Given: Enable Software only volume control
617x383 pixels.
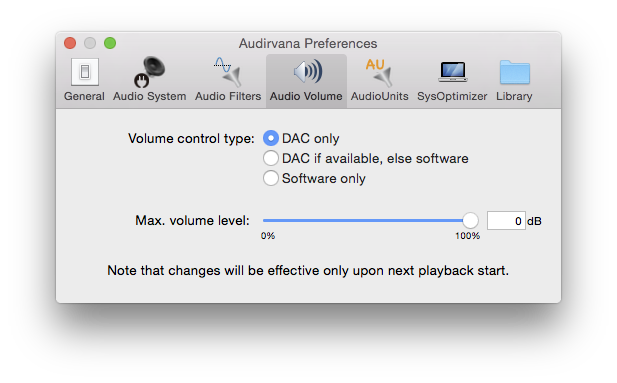Looking at the screenshot, I should click(x=271, y=178).
